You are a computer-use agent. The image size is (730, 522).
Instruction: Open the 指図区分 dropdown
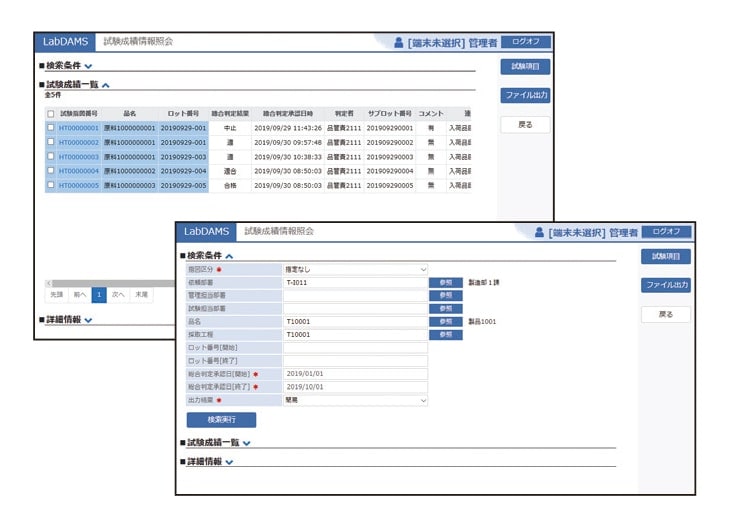(x=355, y=270)
